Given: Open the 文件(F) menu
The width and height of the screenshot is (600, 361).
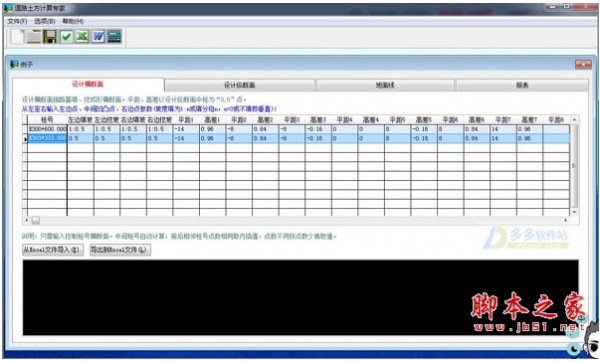Looking at the screenshot, I should click(17, 21).
